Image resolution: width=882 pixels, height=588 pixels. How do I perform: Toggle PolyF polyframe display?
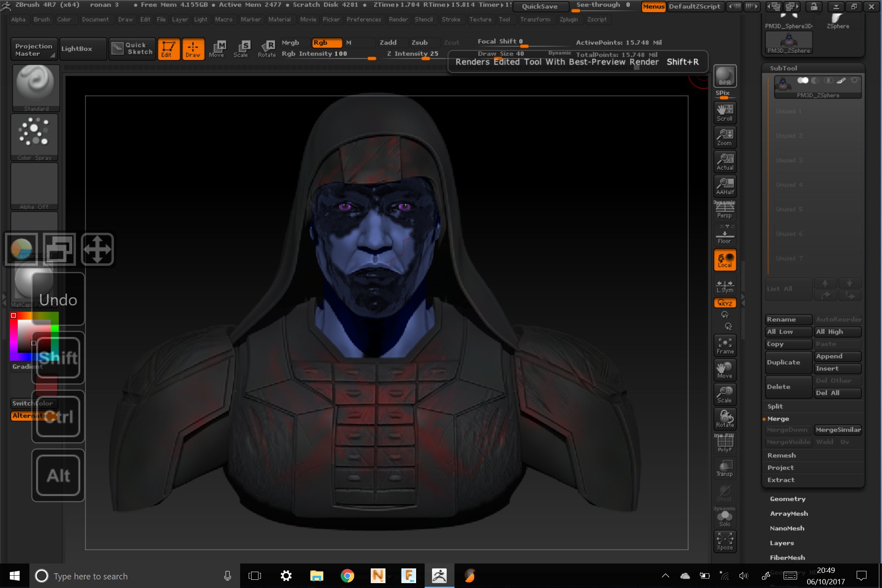coord(725,443)
